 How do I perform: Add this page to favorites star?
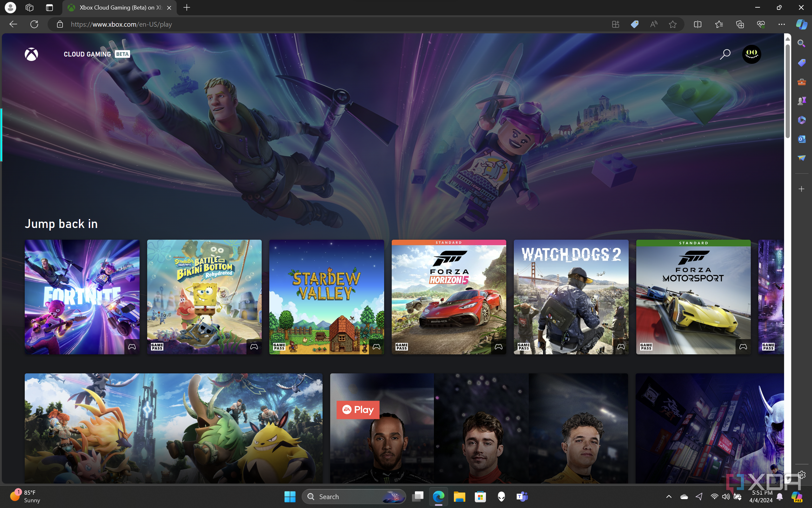click(672, 24)
